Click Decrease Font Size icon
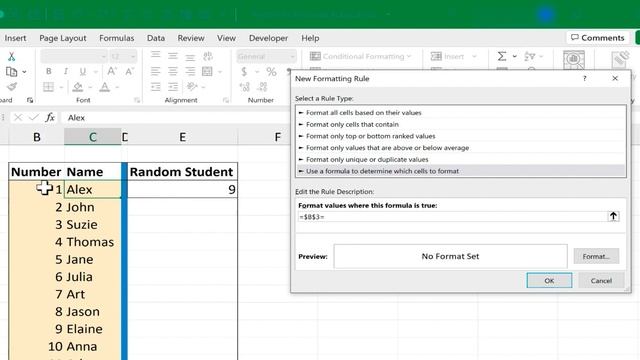This screenshot has height=360, width=640. (x=129, y=71)
